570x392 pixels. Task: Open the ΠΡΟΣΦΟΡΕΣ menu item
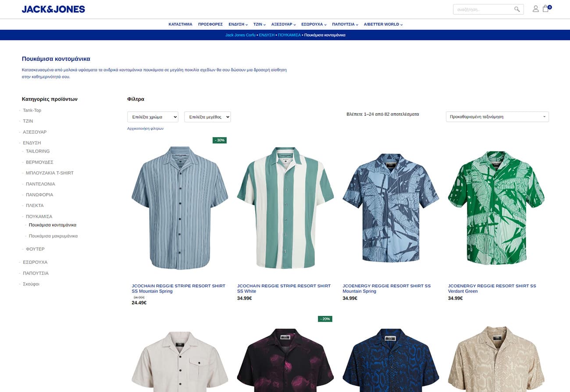click(210, 25)
